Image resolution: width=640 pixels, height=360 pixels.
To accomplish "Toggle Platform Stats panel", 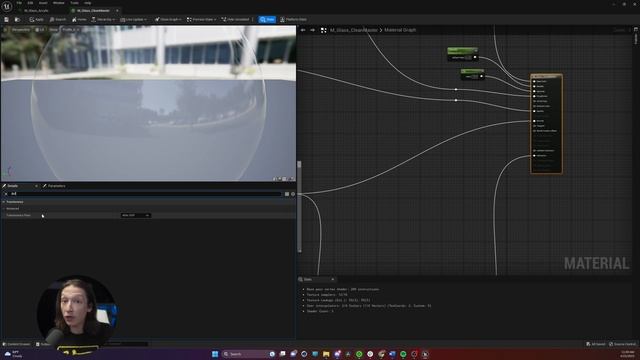I will click(293, 19).
